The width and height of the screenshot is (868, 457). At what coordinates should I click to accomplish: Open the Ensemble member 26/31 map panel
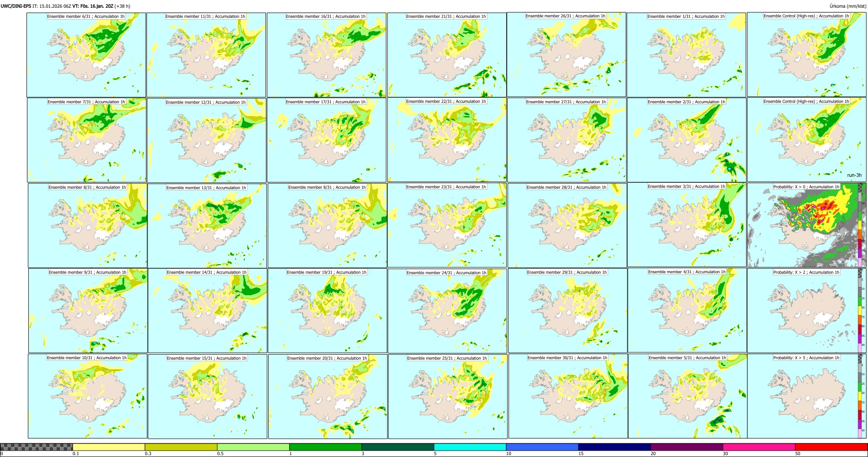(566, 54)
